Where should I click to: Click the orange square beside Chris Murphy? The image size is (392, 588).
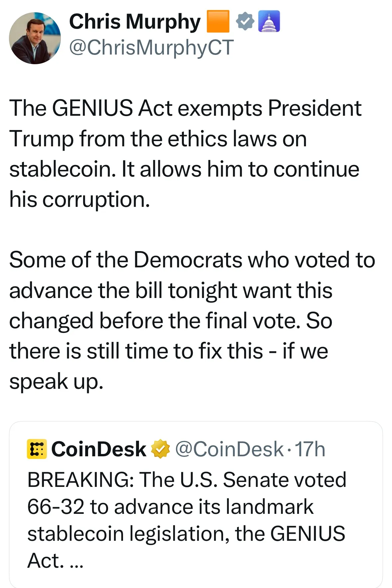(218, 22)
